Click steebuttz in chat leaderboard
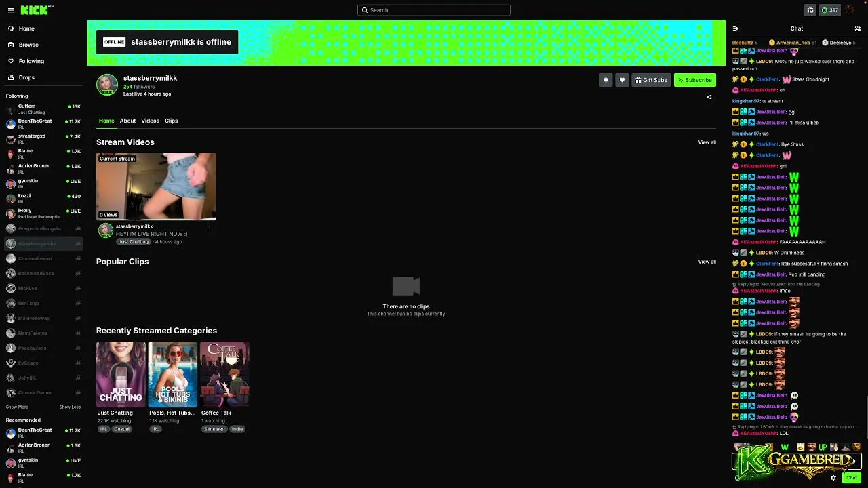The width and height of the screenshot is (868, 488). tap(745, 43)
